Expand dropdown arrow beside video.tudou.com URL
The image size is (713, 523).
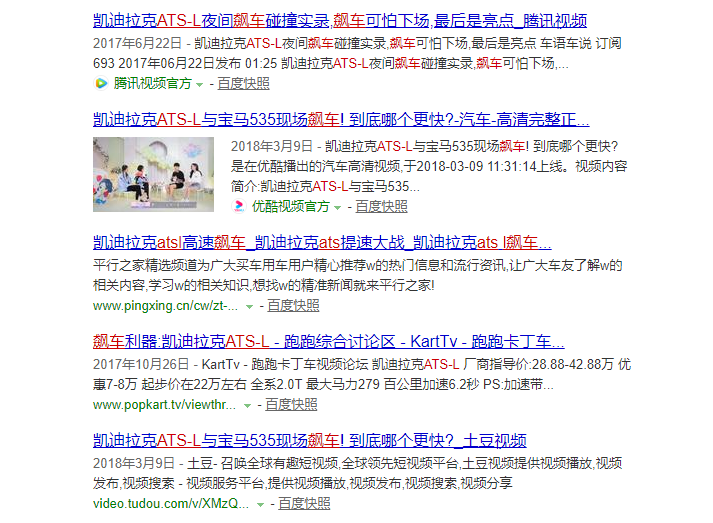click(x=260, y=505)
